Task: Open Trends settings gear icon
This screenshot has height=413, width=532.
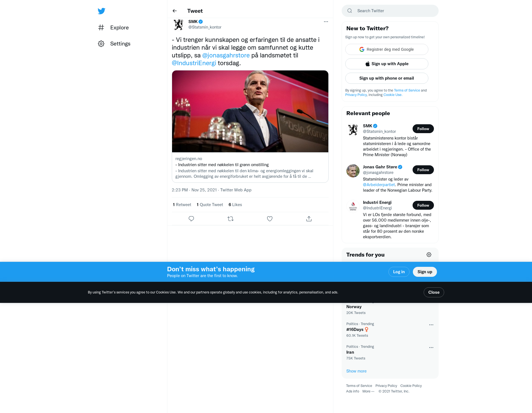Action: (x=429, y=255)
